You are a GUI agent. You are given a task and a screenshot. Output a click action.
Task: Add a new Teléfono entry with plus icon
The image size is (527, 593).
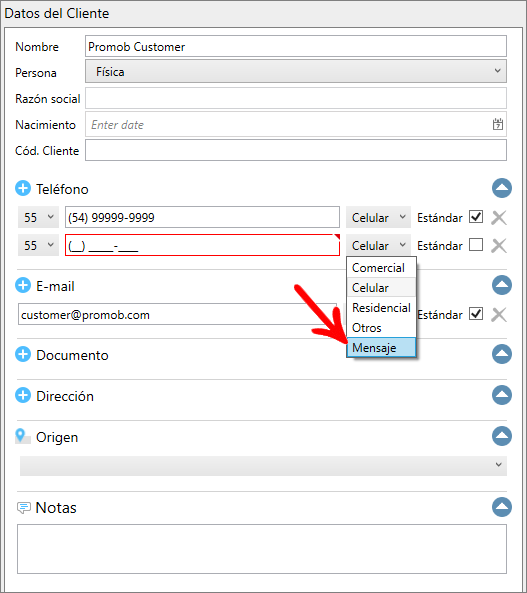pyautogui.click(x=23, y=188)
